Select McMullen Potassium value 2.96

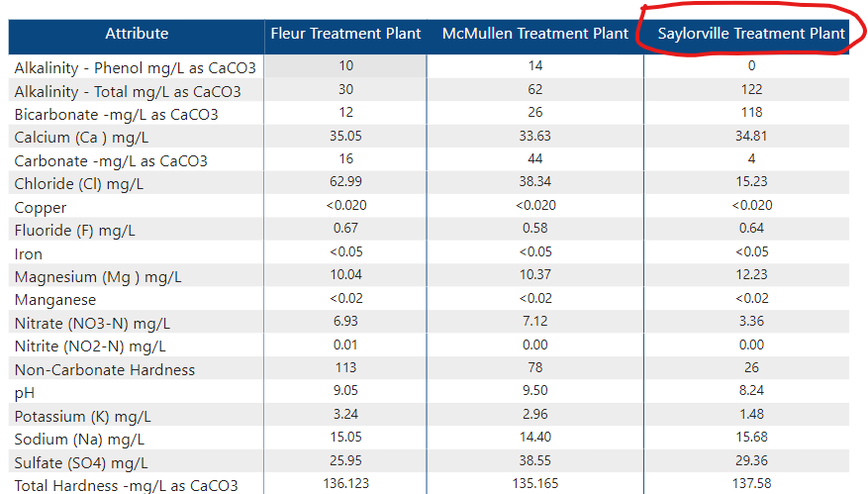point(535,414)
